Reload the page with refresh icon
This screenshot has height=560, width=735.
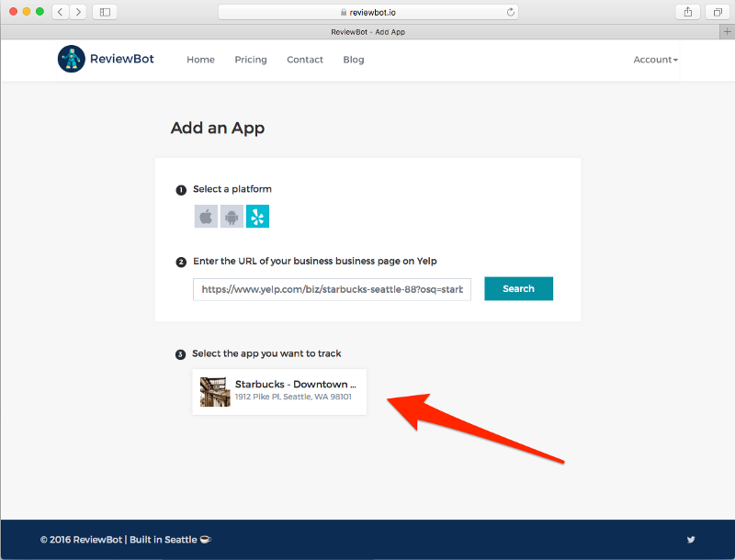pyautogui.click(x=511, y=12)
